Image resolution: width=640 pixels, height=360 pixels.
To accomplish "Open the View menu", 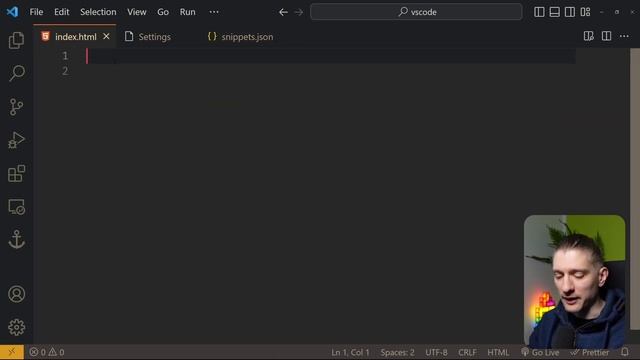I will (137, 12).
